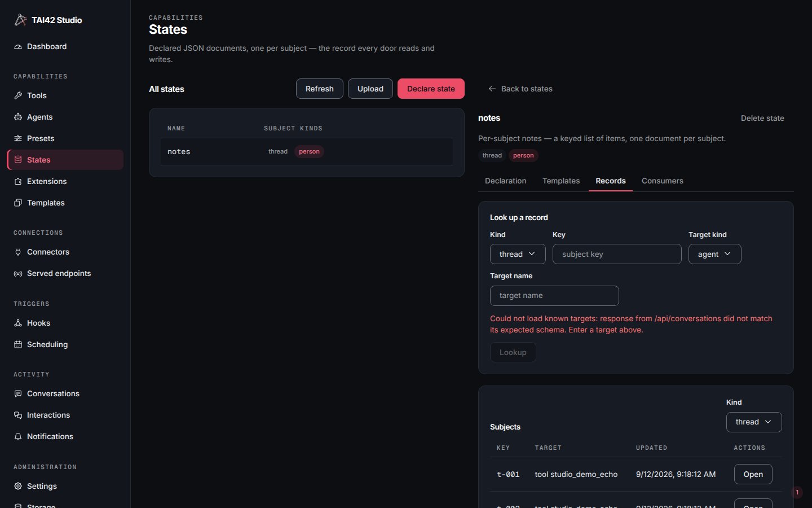This screenshot has height=508, width=812.
Task: Open the Conversations page from the sidebar
Action: (x=65, y=394)
